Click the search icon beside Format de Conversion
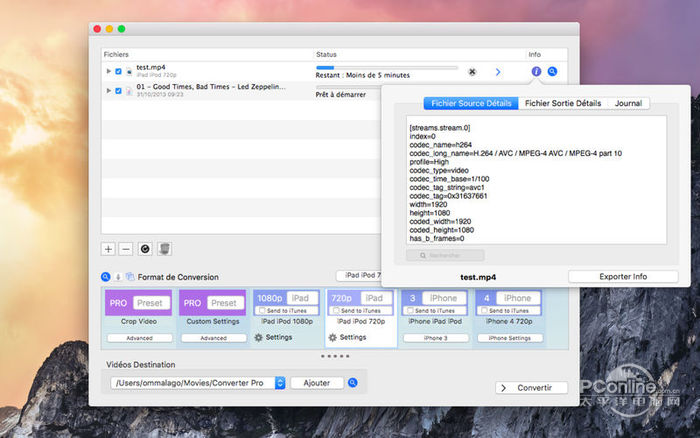This screenshot has height=438, width=700. pyautogui.click(x=106, y=277)
